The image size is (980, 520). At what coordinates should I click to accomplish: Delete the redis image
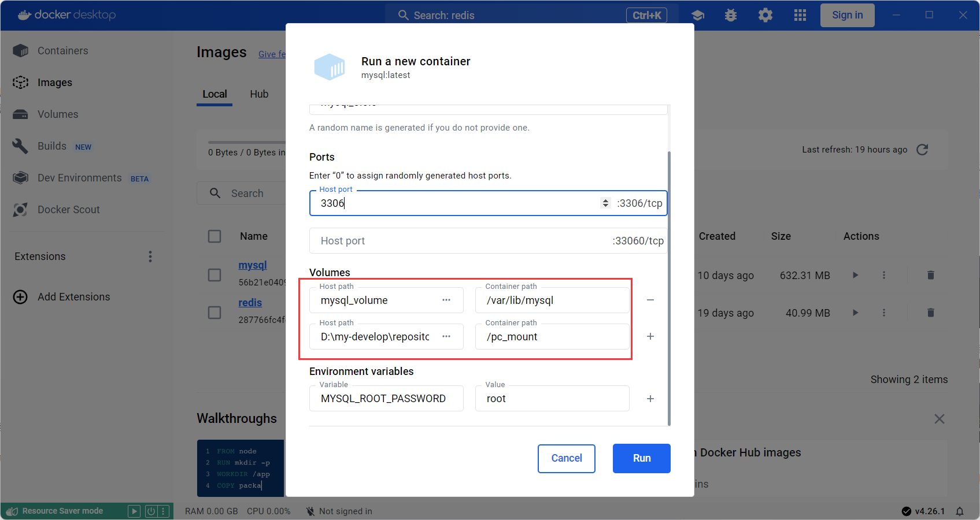(x=931, y=313)
